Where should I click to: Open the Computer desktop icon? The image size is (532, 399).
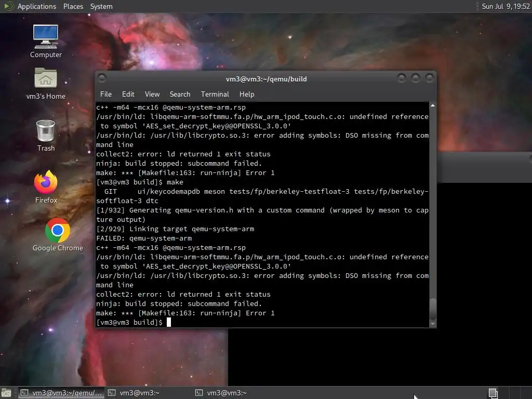click(x=46, y=41)
